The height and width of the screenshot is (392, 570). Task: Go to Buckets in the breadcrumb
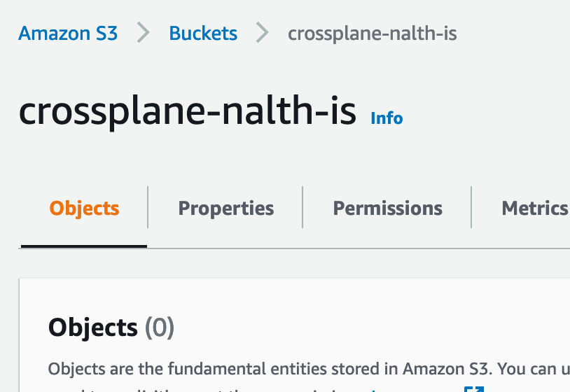(x=203, y=33)
